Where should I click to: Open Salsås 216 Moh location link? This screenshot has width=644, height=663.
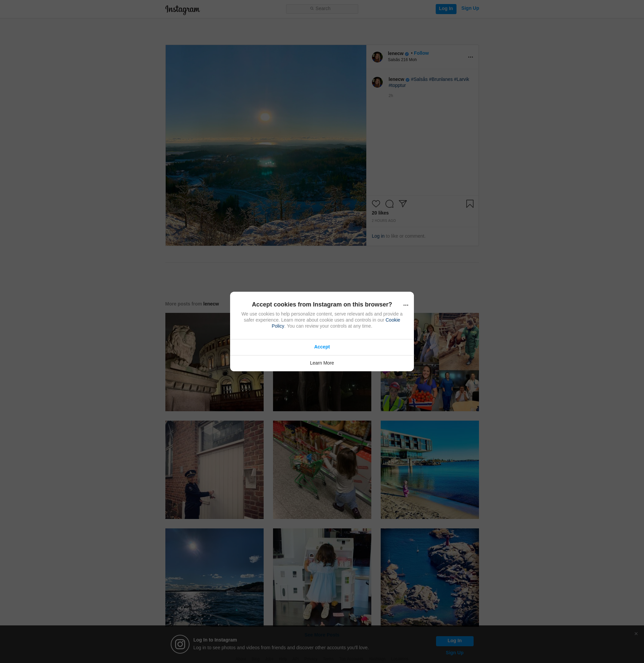pyautogui.click(x=402, y=60)
